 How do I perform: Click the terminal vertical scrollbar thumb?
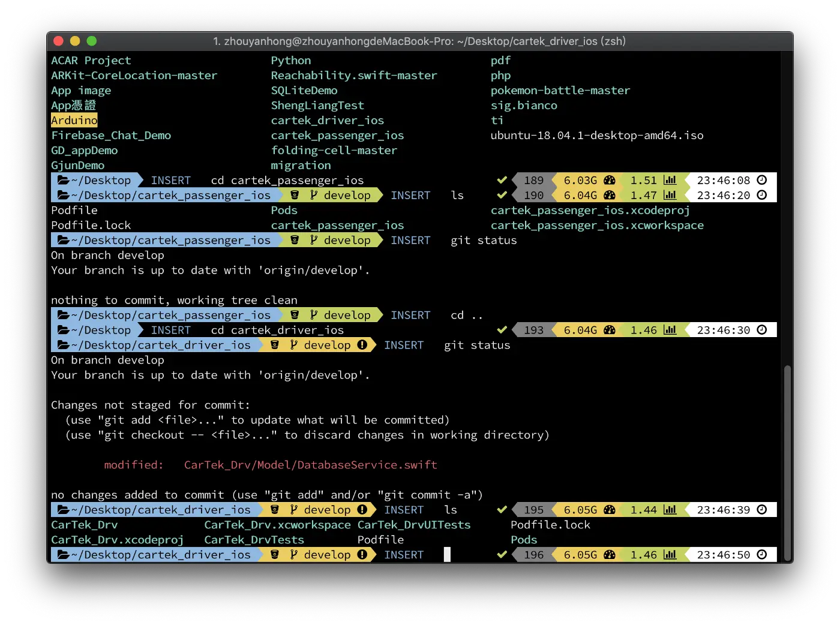787,462
